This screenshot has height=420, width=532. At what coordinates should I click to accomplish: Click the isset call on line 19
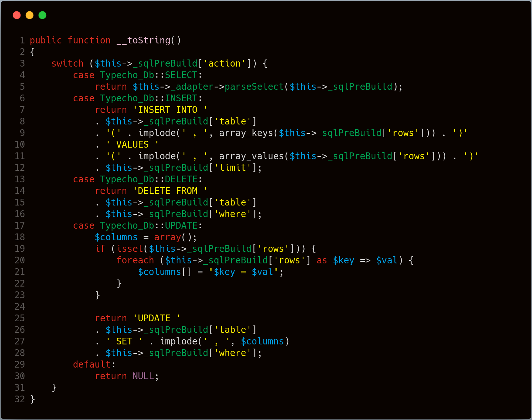coord(130,249)
